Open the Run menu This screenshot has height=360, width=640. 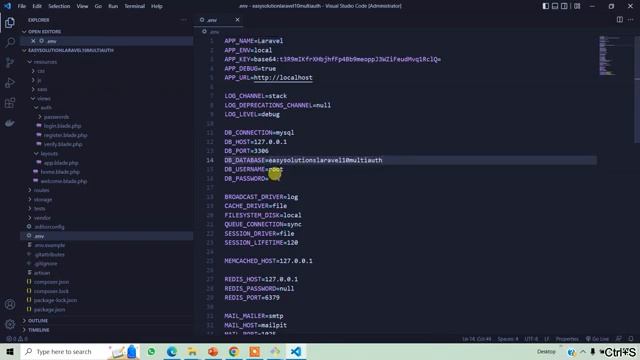click(113, 6)
